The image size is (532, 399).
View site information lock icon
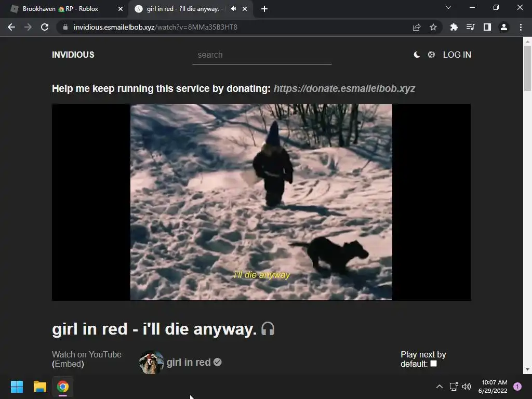tap(65, 27)
